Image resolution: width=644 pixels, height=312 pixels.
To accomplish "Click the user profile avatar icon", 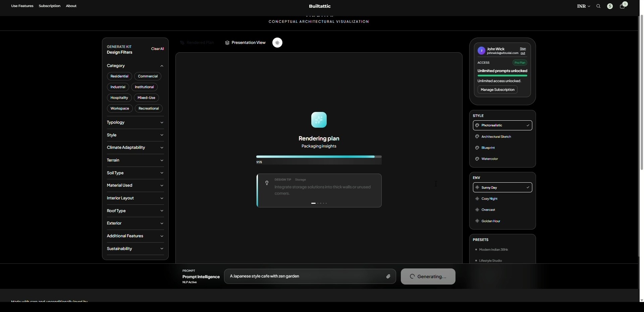I will (x=610, y=6).
